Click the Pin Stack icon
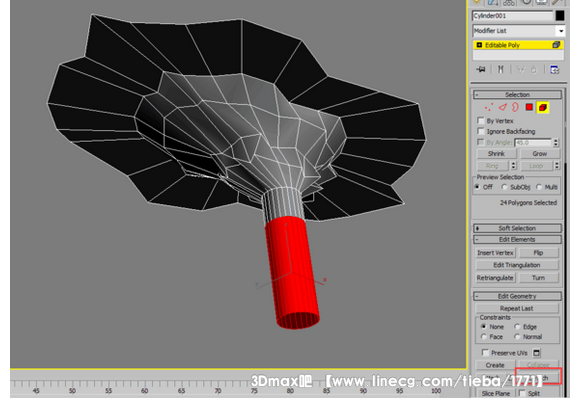Image resolution: width=572 pixels, height=398 pixels. click(481, 69)
